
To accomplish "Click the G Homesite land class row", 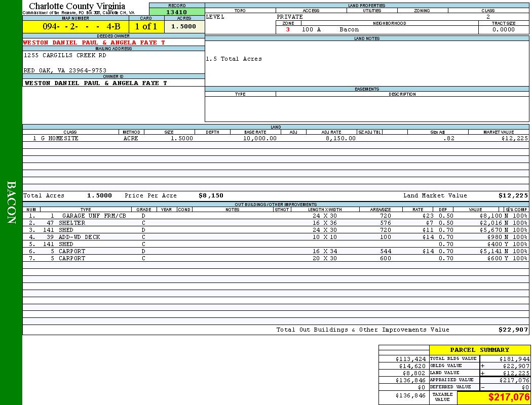I will tap(56, 138).
